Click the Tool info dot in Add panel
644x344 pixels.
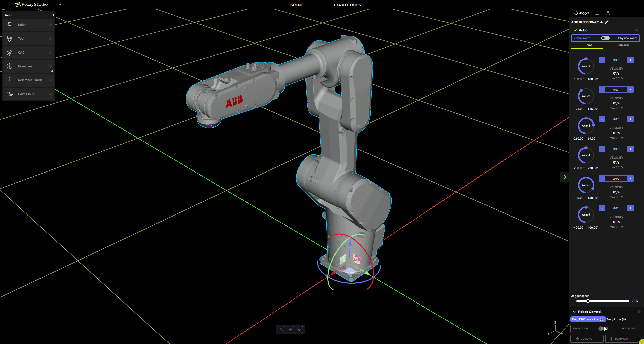click(x=50, y=39)
